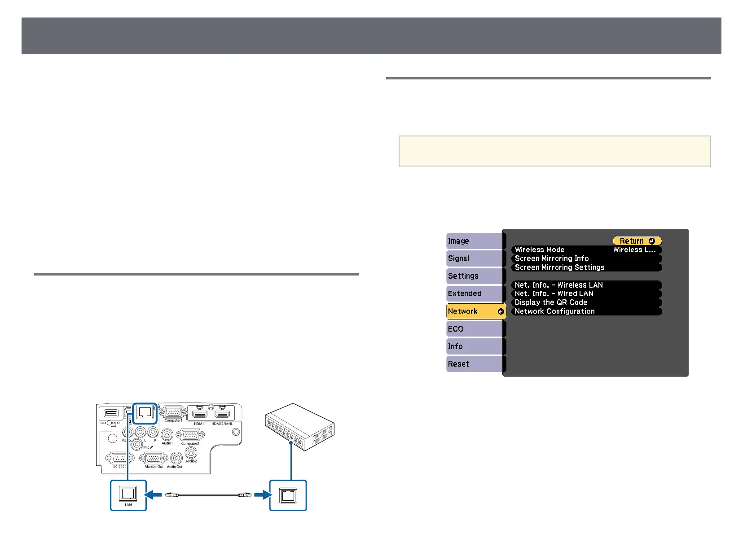
Task: Click the HDMI2/MHL port
Action: pos(222,415)
